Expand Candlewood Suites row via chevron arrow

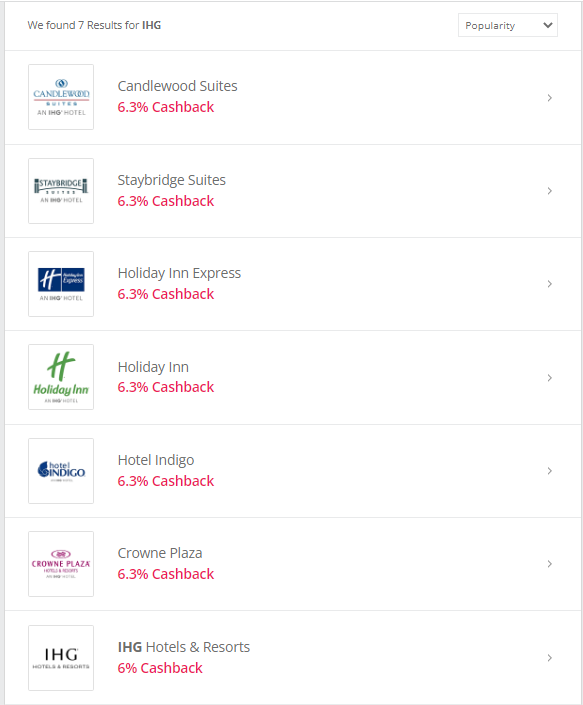(550, 98)
